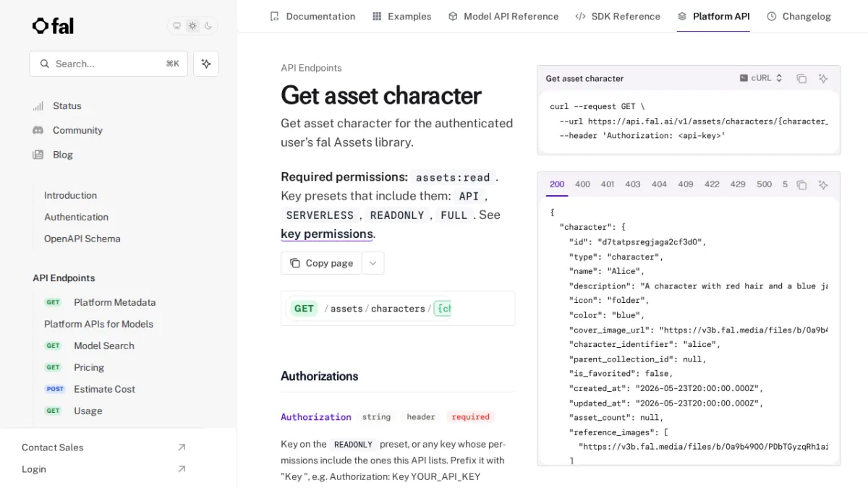Open the Model Search endpoint
The height and width of the screenshot is (488, 868).
[x=104, y=346]
